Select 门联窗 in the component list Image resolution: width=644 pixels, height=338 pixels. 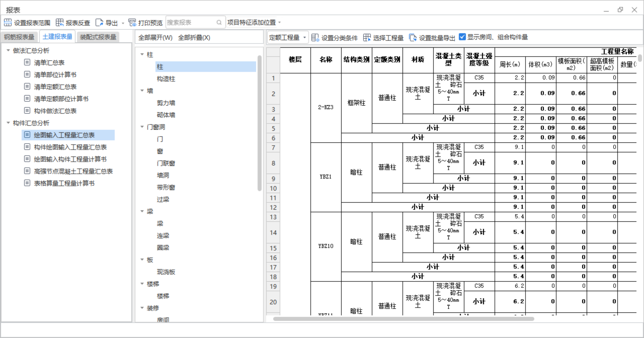166,163
